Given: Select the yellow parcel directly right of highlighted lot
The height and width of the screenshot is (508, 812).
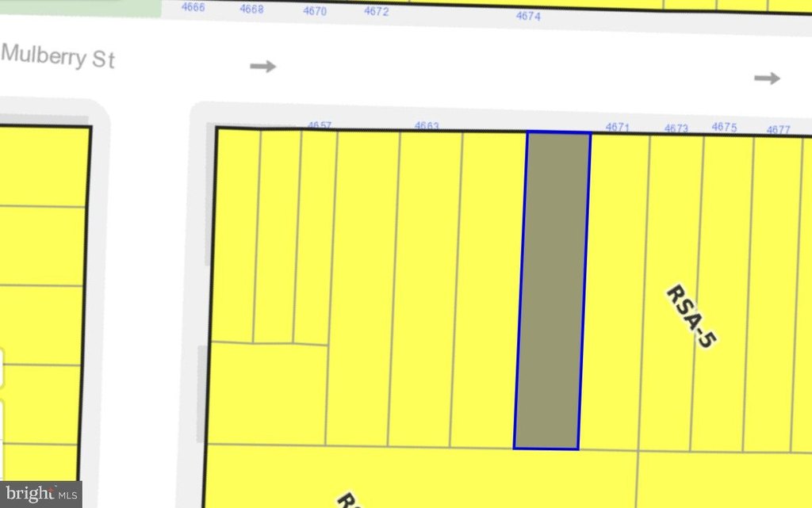Looking at the screenshot, I should pyautogui.click(x=615, y=290).
